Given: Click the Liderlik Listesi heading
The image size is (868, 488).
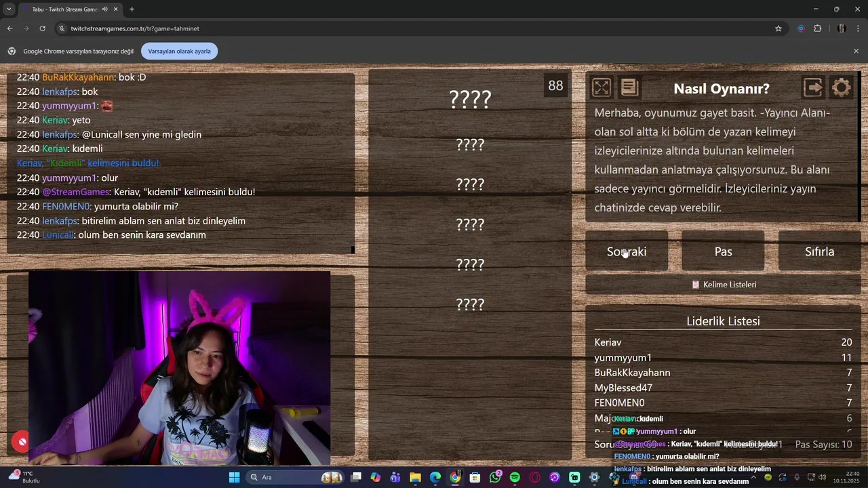Looking at the screenshot, I should click(723, 321).
